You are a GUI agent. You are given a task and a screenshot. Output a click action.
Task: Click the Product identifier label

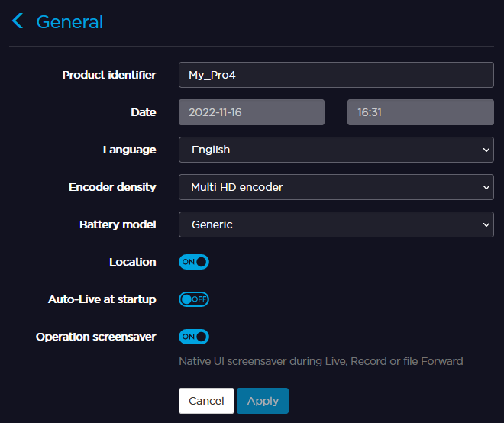pyautogui.click(x=109, y=75)
